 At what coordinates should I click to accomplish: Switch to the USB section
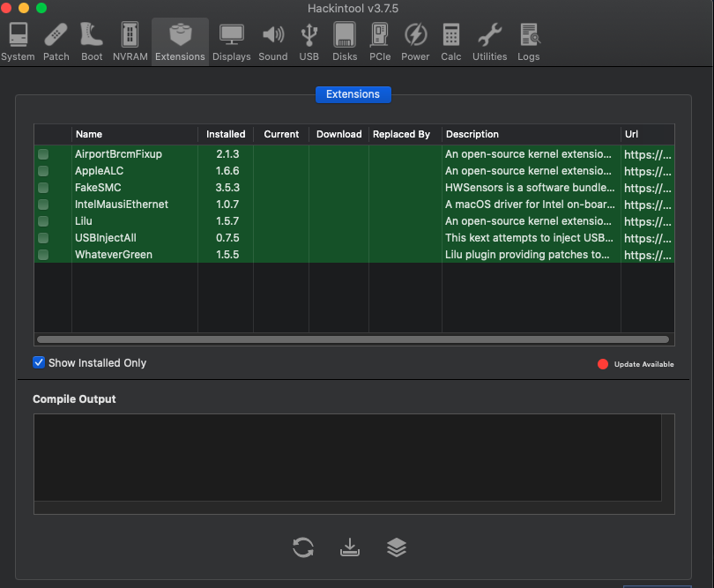(309, 42)
